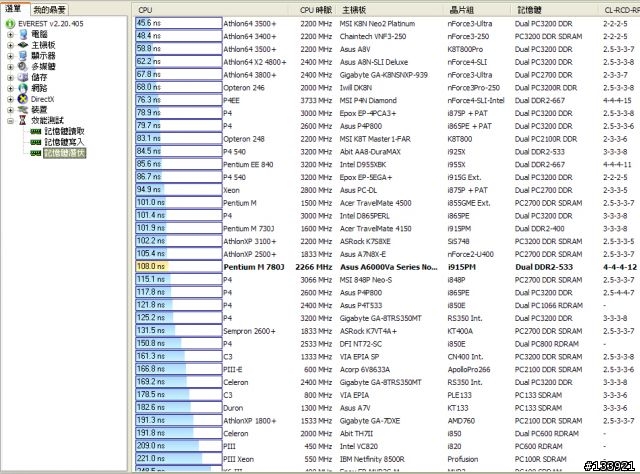
Task: Click the multimedia (多媒體) tree icon
Action: (23, 66)
